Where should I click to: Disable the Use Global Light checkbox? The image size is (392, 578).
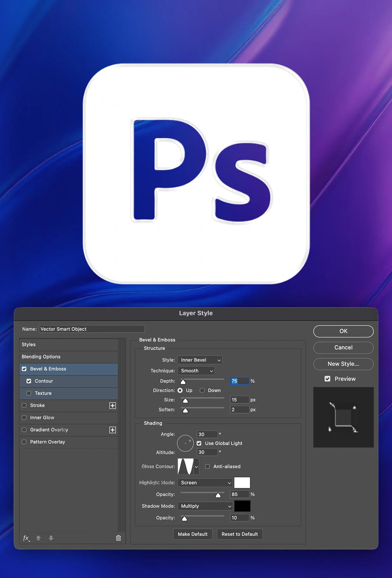199,443
